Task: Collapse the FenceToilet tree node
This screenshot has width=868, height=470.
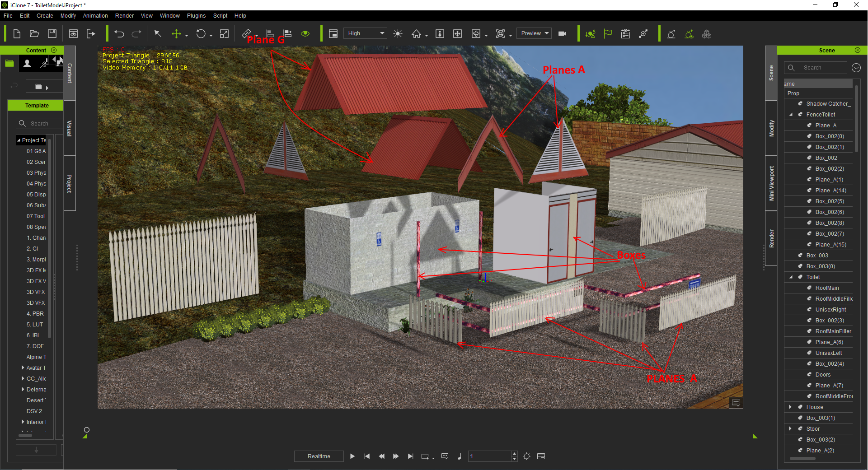Action: tap(791, 115)
